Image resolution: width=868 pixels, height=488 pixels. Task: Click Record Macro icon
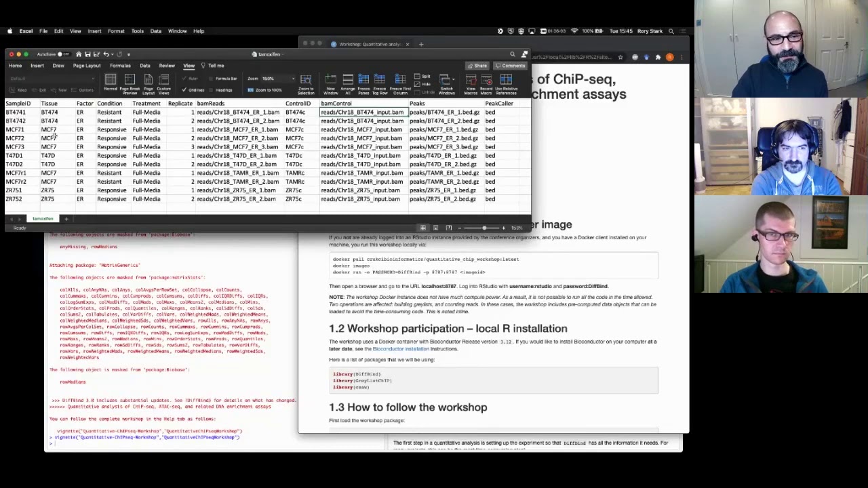point(486,80)
